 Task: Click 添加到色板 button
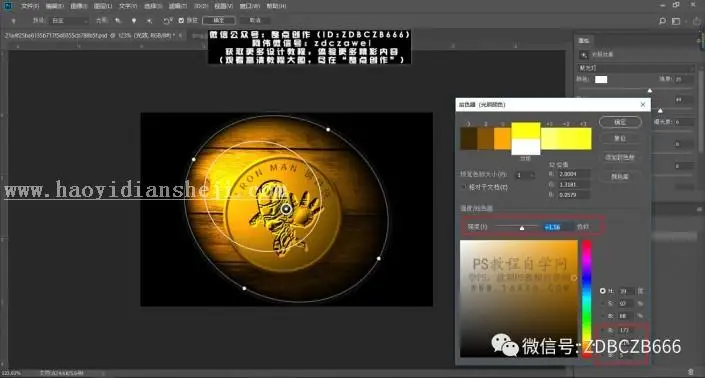click(620, 157)
